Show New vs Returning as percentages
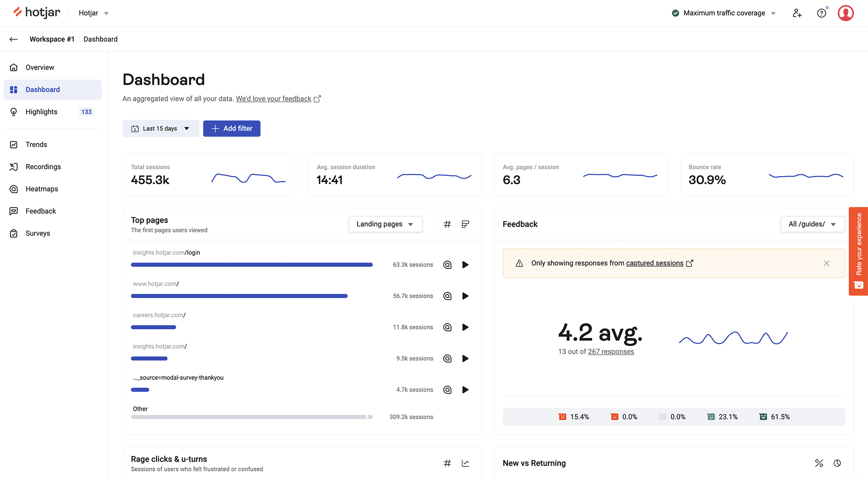 [x=819, y=463]
